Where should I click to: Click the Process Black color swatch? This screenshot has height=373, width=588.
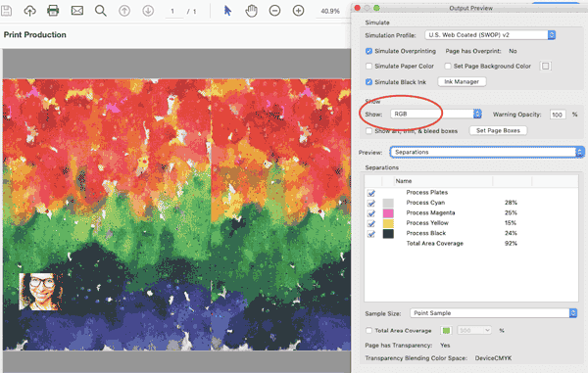point(388,234)
